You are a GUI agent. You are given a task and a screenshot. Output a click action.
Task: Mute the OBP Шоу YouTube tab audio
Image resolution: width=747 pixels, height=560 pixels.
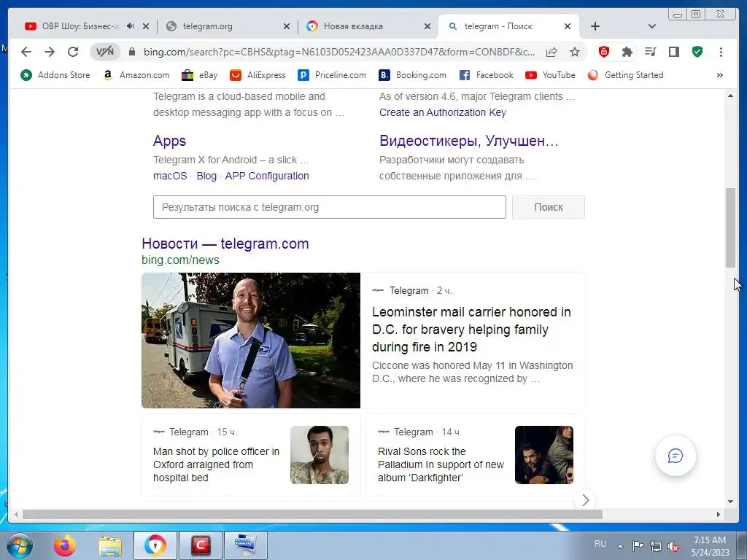click(x=130, y=26)
